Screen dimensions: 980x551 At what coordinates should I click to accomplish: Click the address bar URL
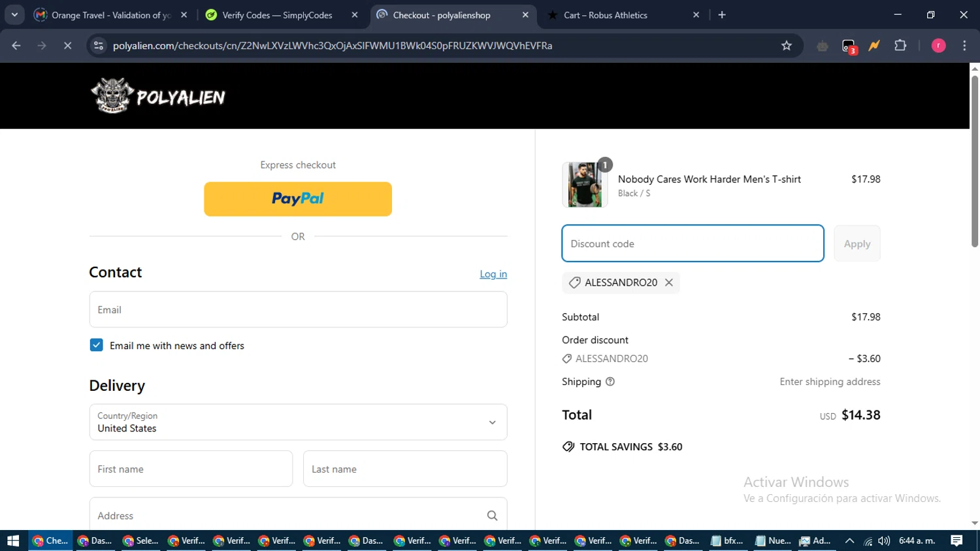(333, 46)
